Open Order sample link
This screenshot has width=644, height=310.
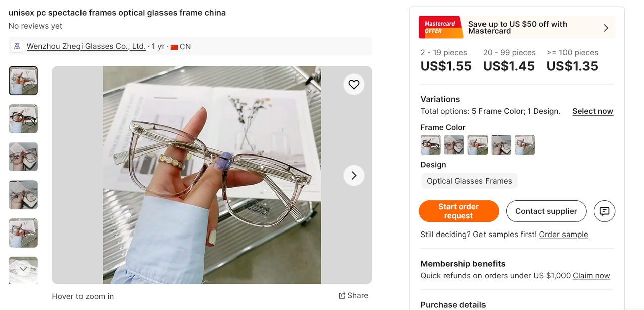click(563, 235)
